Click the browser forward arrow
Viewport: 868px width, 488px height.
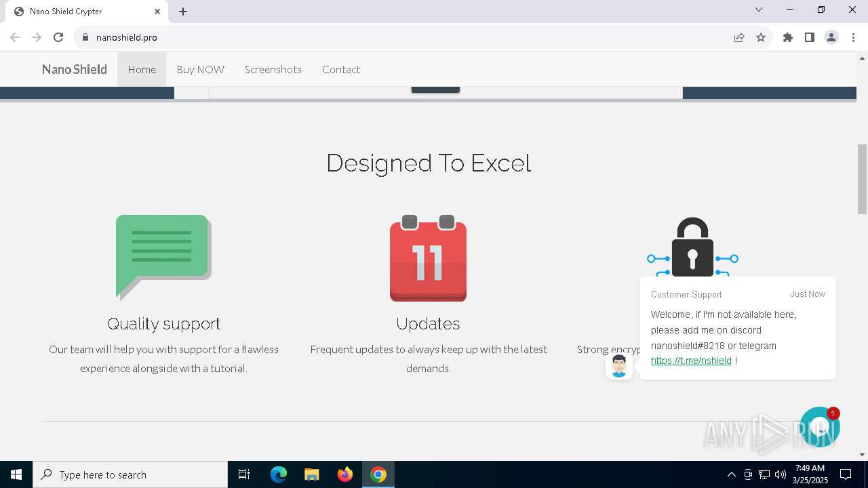37,37
